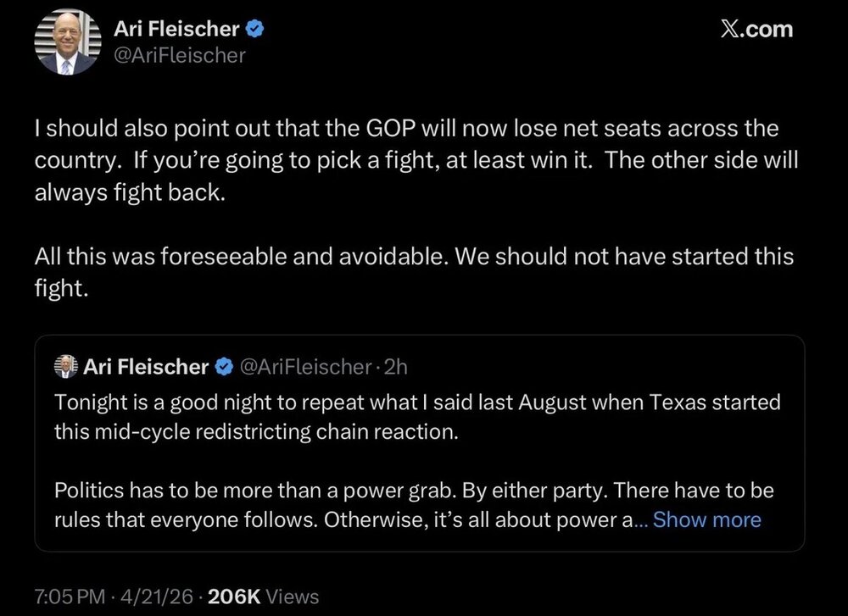Screen dimensions: 848x616
Task: Click the small avatar in quoted tweet
Action: point(66,366)
